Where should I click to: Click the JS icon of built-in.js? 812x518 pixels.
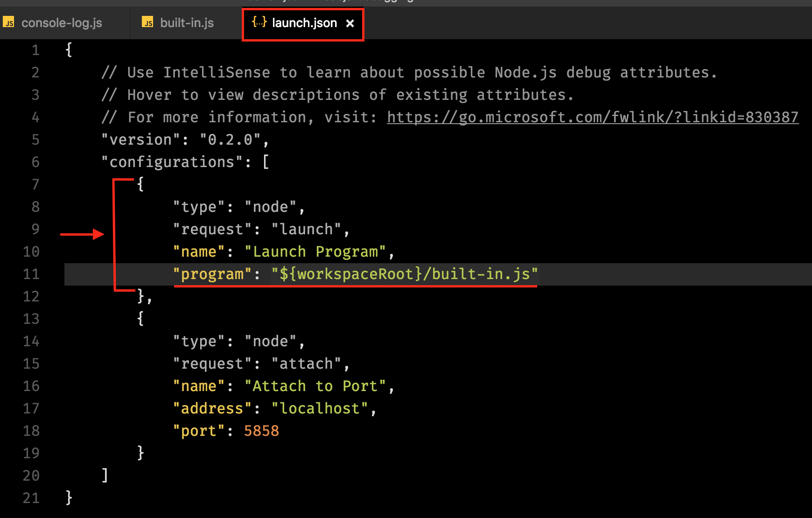pyautogui.click(x=148, y=22)
